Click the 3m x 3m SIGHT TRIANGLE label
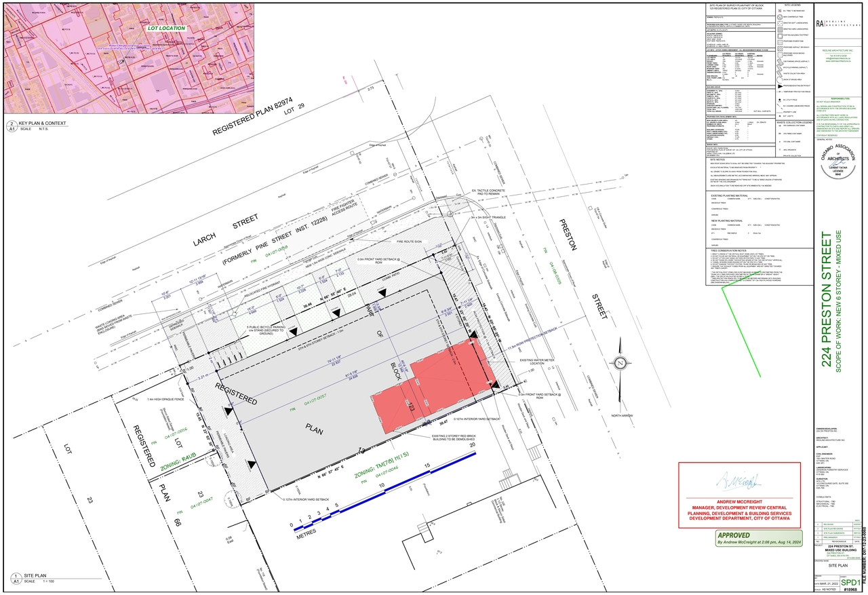 pyautogui.click(x=489, y=218)
